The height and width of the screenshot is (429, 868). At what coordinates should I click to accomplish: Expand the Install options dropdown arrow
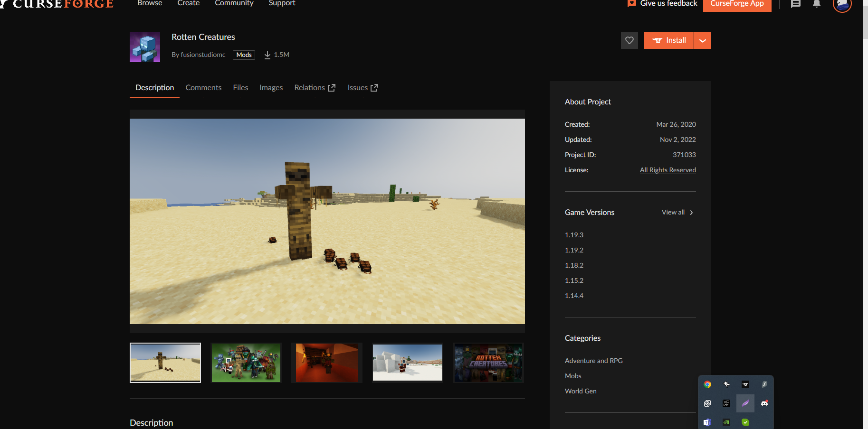[x=703, y=40]
